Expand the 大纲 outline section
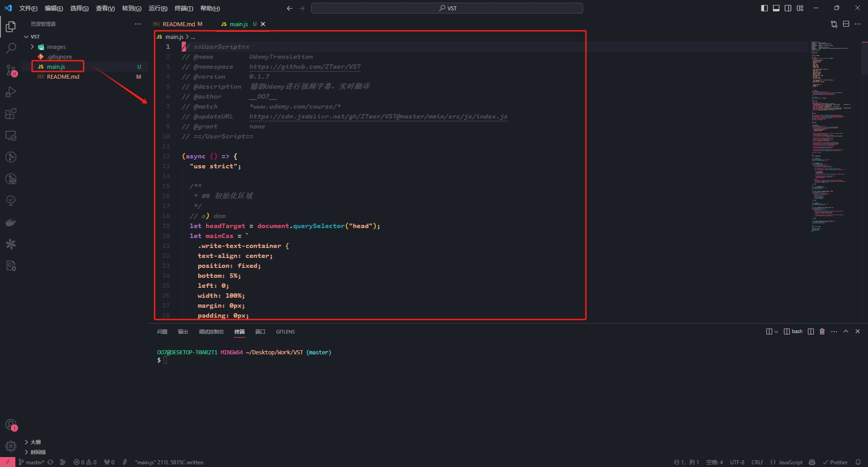 tap(36, 442)
